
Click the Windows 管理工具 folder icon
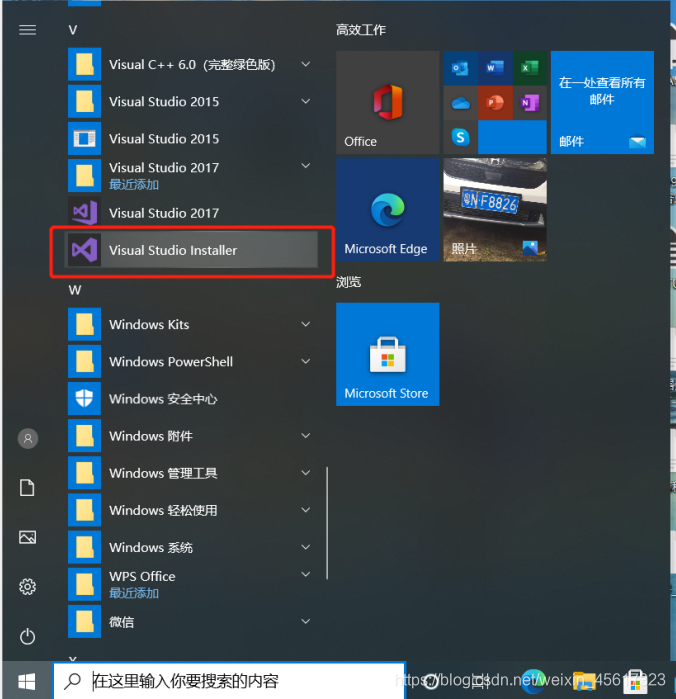84,473
